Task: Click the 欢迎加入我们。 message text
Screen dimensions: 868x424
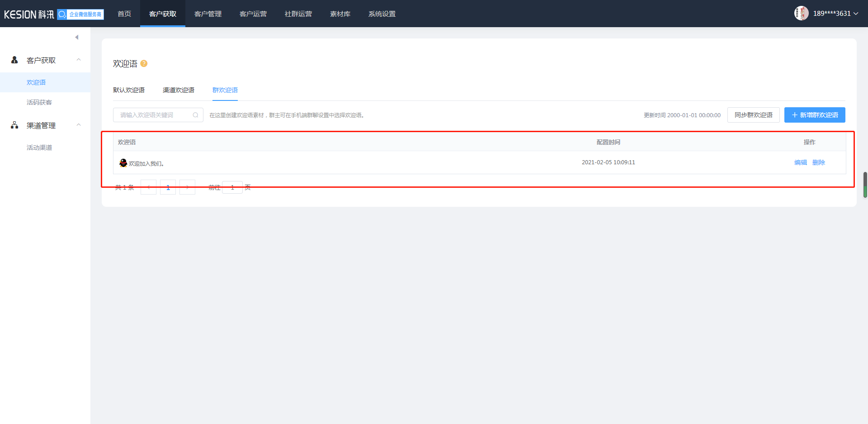Action: pyautogui.click(x=146, y=163)
